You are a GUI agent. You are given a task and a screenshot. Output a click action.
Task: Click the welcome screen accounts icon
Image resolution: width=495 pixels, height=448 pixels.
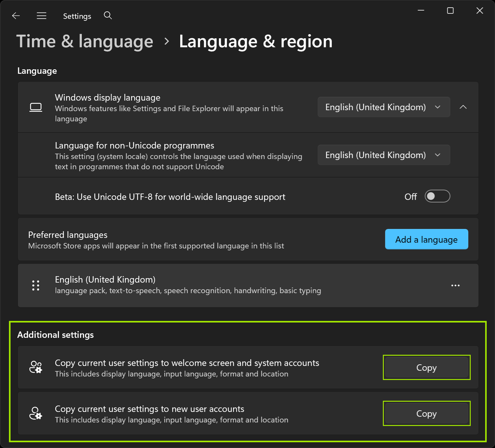point(35,367)
